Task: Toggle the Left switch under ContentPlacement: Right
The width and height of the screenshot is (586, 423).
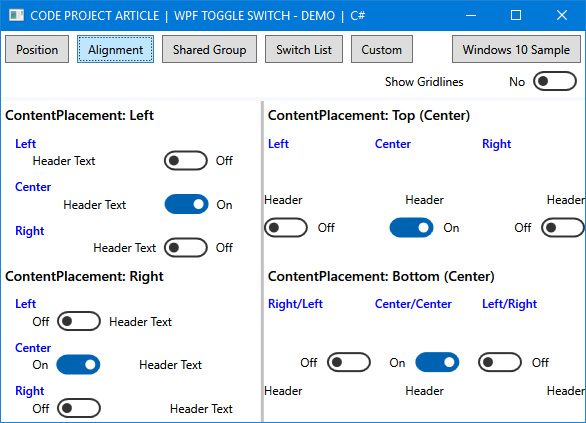Action: pyautogui.click(x=79, y=321)
